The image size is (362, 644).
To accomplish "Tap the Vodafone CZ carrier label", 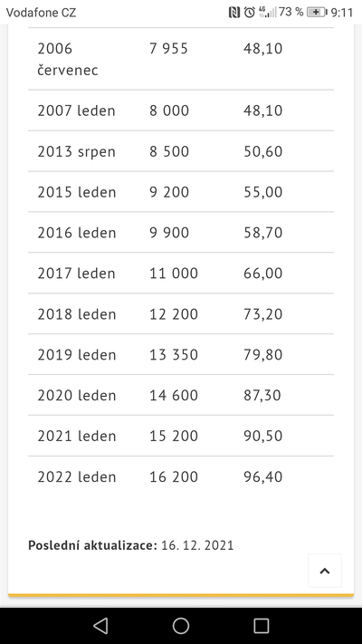I will pos(41,13).
